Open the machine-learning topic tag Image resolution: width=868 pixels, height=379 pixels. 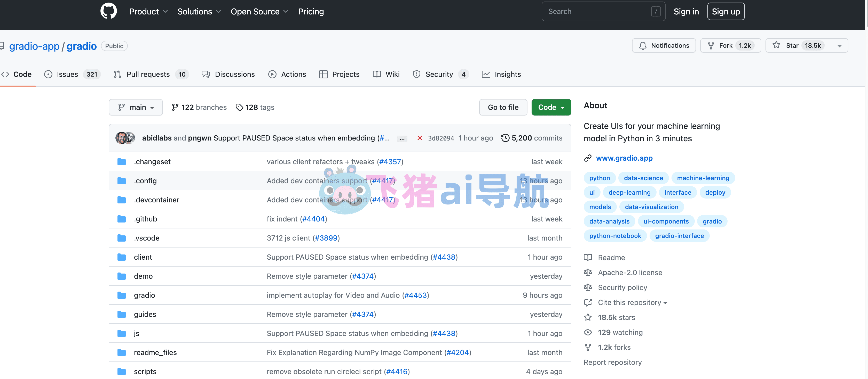click(703, 178)
